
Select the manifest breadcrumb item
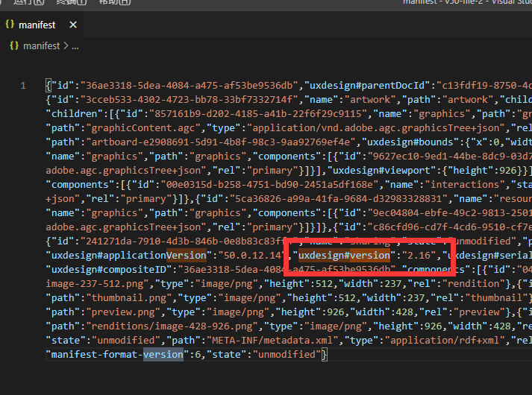(42, 45)
